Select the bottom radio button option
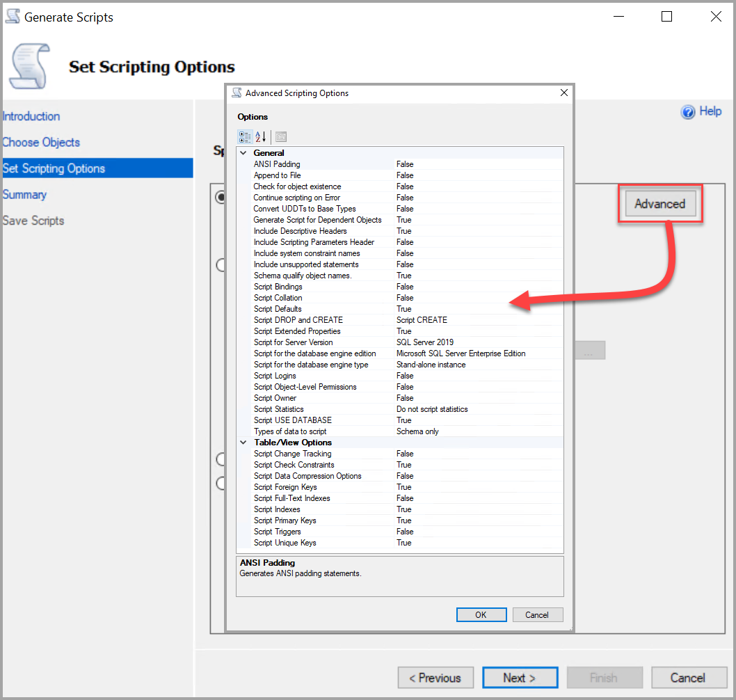The height and width of the screenshot is (700, 736). point(221,483)
